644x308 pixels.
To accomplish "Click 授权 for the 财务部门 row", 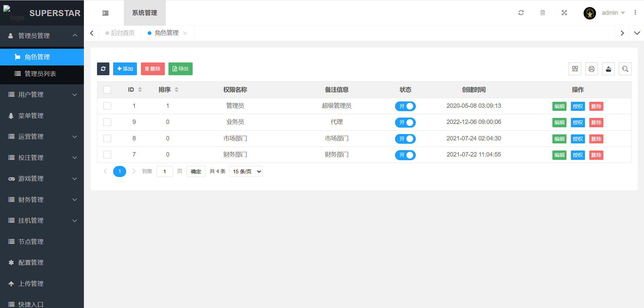I will pos(578,155).
